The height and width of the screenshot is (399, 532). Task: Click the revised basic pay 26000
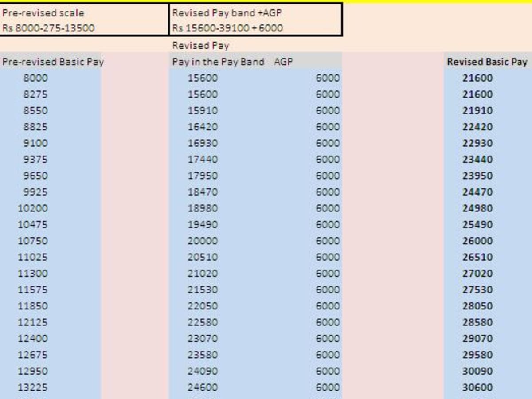pyautogui.click(x=477, y=241)
